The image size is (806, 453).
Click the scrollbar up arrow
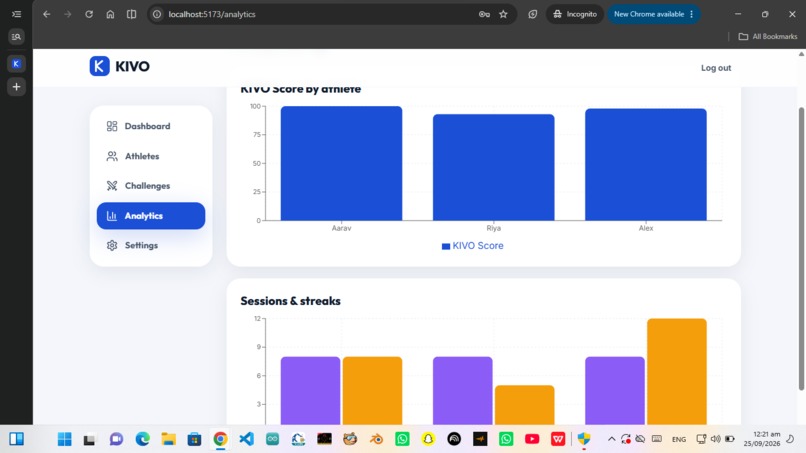[801, 53]
